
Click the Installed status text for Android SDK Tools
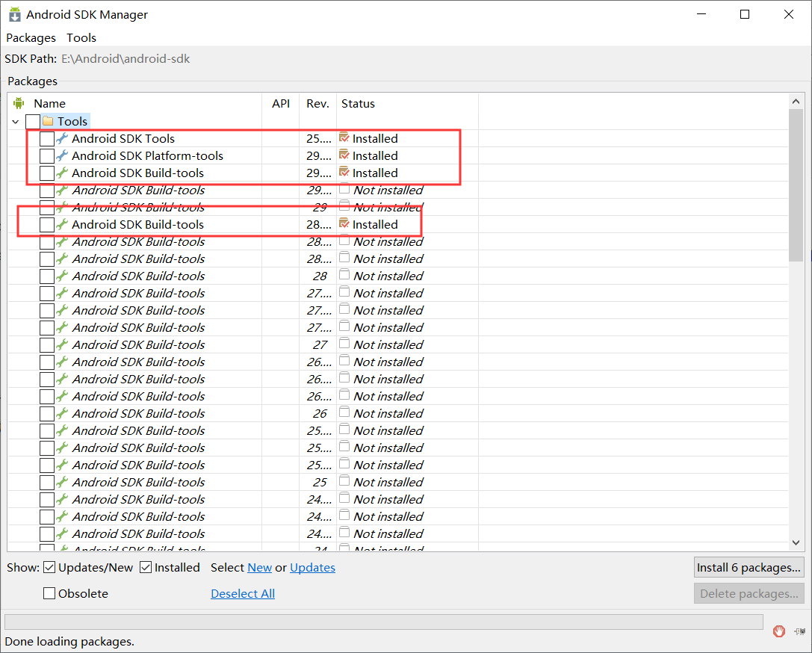(x=375, y=139)
